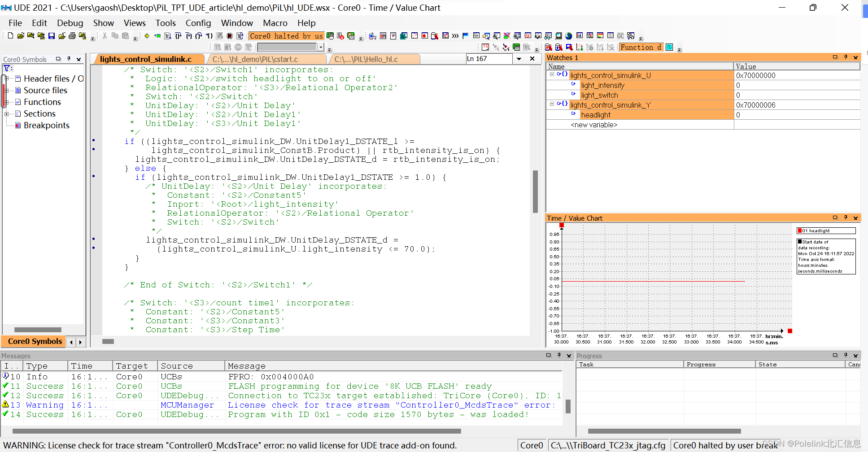The width and height of the screenshot is (868, 452).
Task: Select Breakpoints in the symbols tree
Action: [x=46, y=126]
